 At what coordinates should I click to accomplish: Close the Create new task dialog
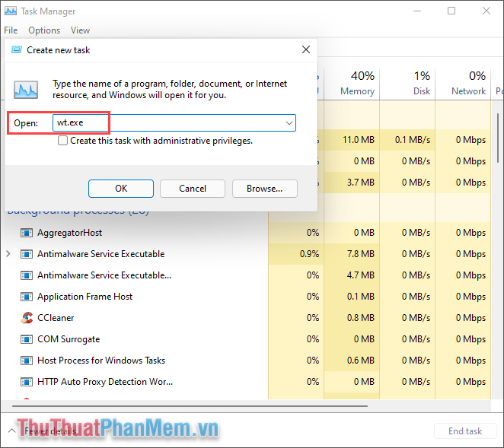(306, 49)
